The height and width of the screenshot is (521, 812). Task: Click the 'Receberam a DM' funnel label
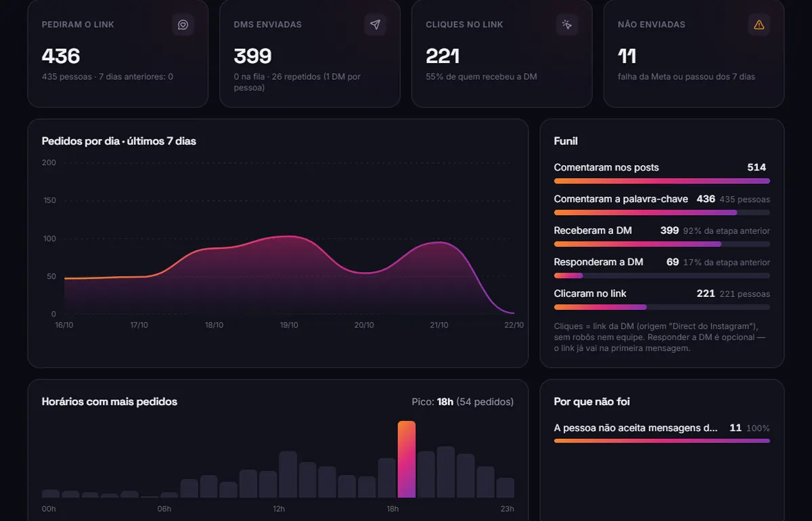coord(593,231)
